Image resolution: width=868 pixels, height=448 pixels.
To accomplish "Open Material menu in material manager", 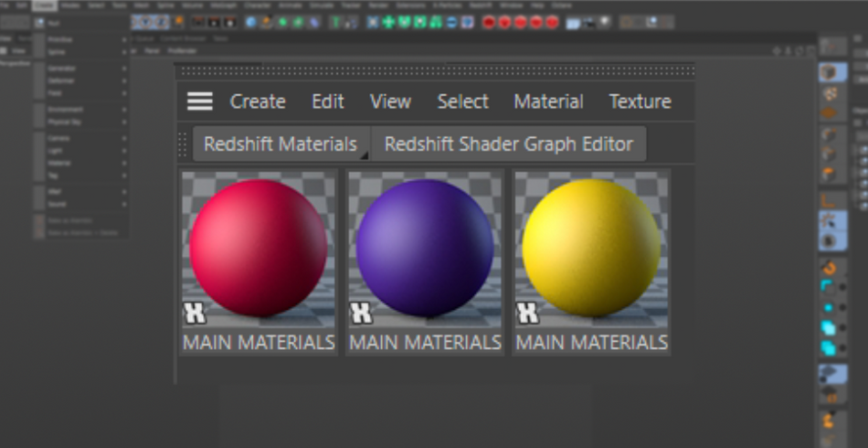I will [548, 101].
